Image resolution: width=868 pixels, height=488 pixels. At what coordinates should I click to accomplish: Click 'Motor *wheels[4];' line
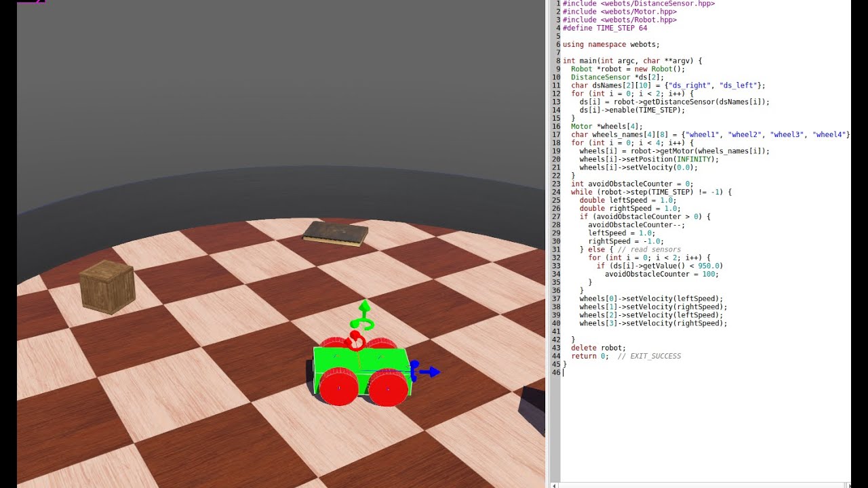pos(607,126)
